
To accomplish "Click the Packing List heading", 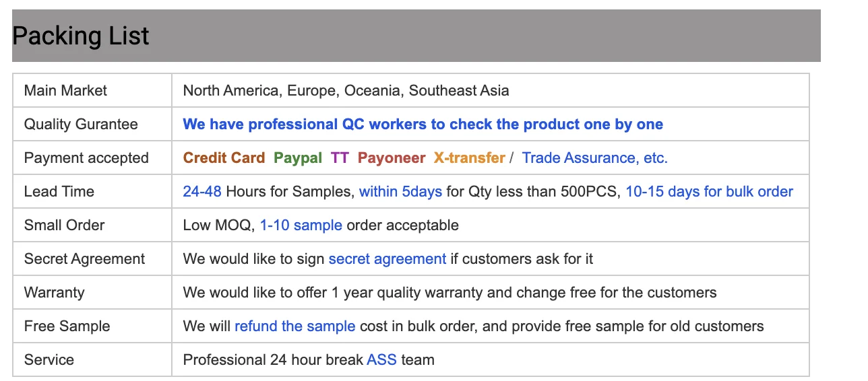I will tap(81, 36).
